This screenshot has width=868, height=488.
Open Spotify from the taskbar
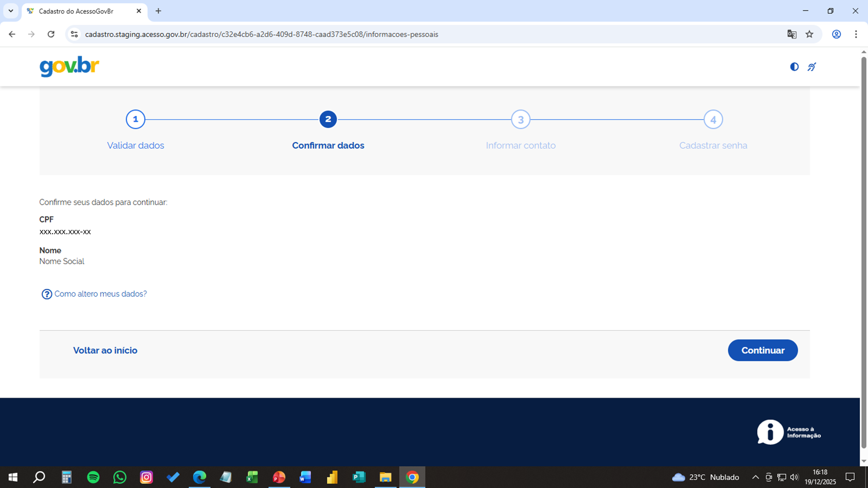[x=93, y=477]
